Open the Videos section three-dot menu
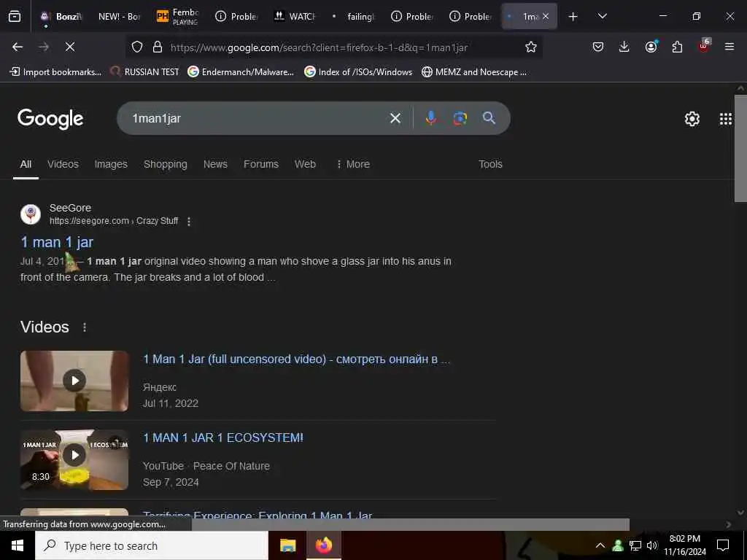This screenshot has height=560, width=747. pyautogui.click(x=85, y=327)
